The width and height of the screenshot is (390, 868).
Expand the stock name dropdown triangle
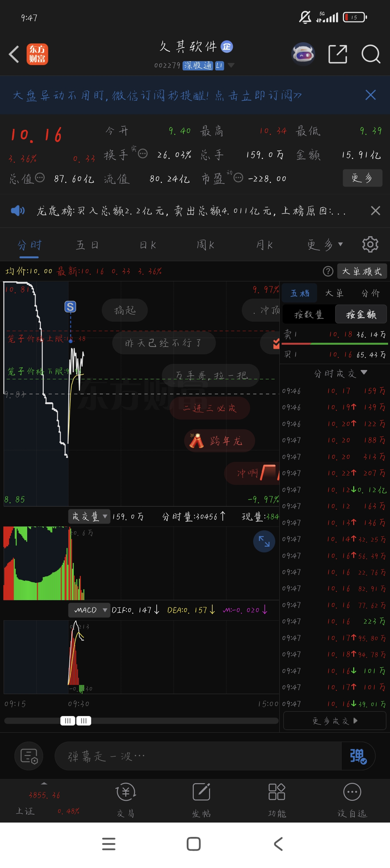click(x=231, y=65)
